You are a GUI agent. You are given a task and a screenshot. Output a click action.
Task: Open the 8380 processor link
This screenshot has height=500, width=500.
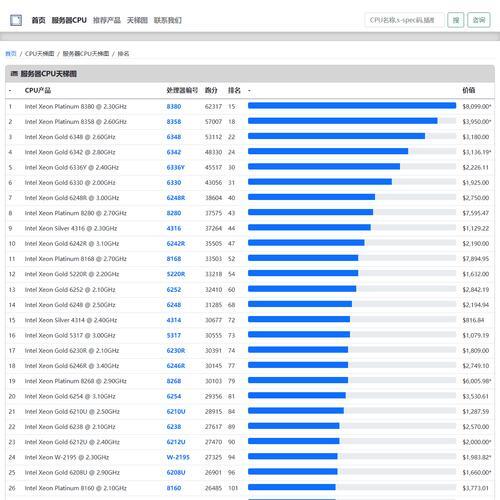174,107
